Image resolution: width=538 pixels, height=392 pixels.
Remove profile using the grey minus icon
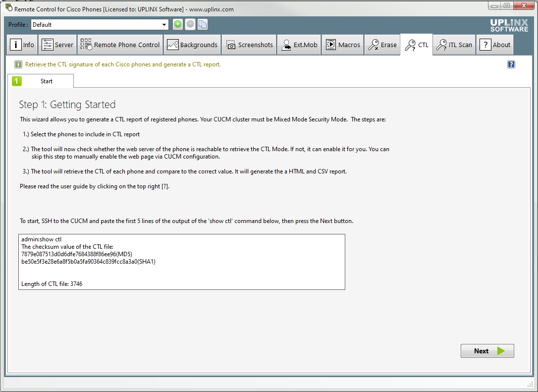point(190,24)
